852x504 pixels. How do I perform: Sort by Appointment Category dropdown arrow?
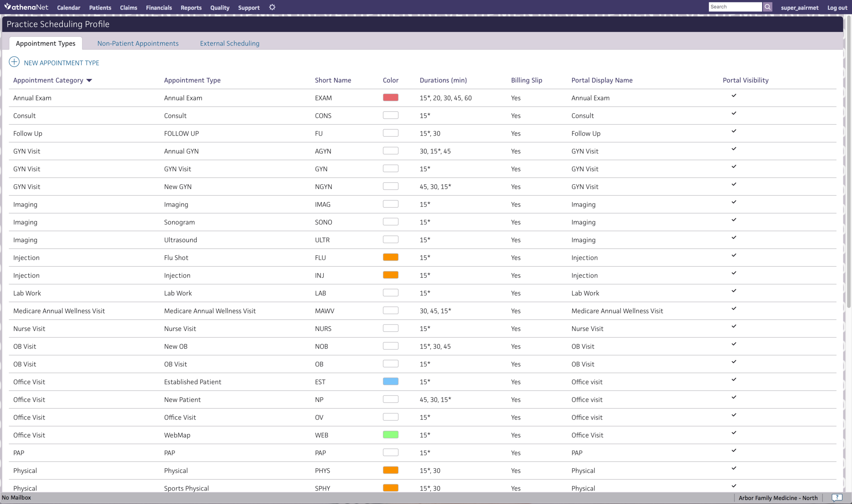89,80
